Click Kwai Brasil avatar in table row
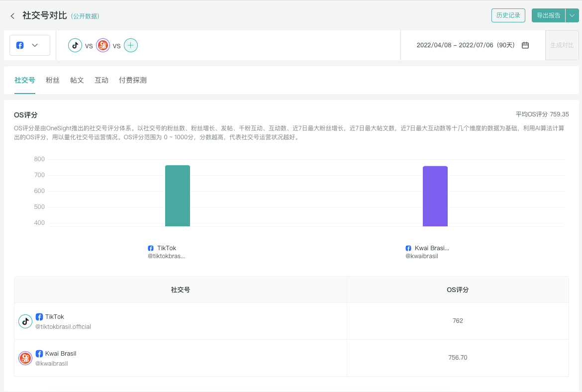 (25, 358)
